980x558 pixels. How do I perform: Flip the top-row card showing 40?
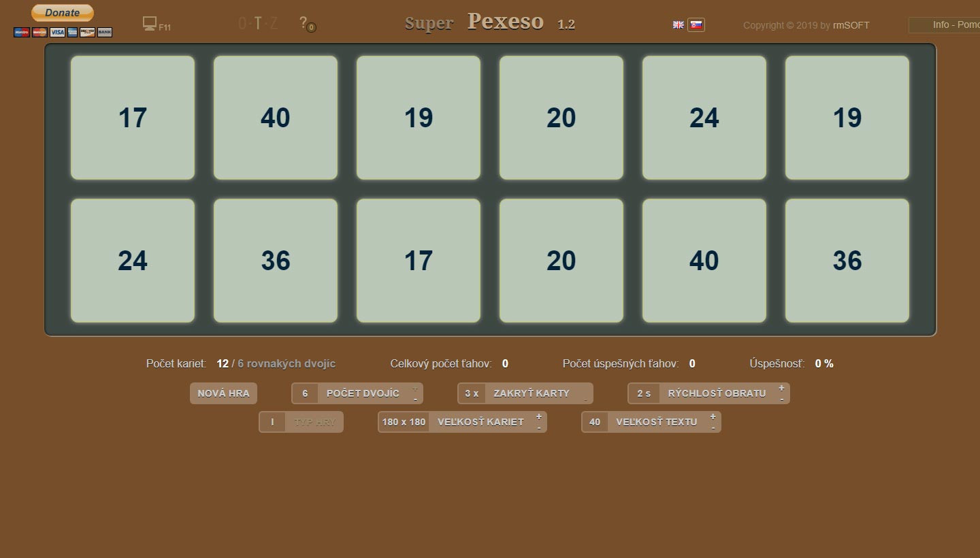[x=276, y=118]
